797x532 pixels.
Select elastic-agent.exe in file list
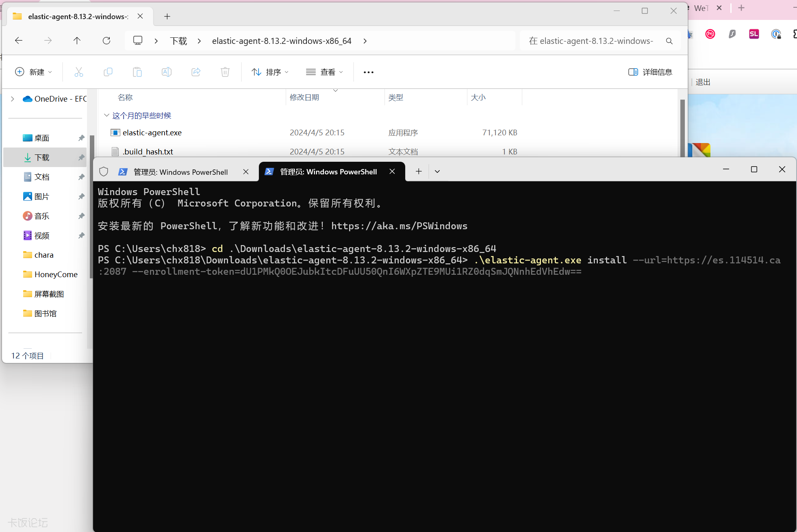(x=152, y=132)
